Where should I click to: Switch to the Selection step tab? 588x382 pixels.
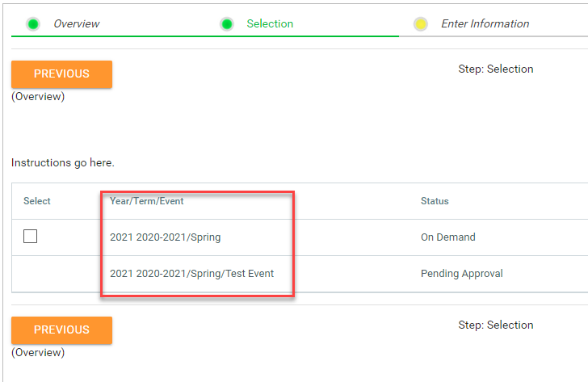tap(270, 24)
